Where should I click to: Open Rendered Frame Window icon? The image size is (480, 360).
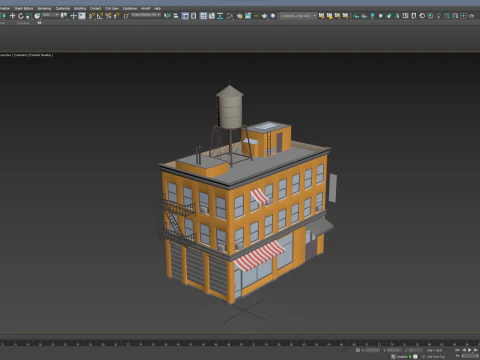248,16
